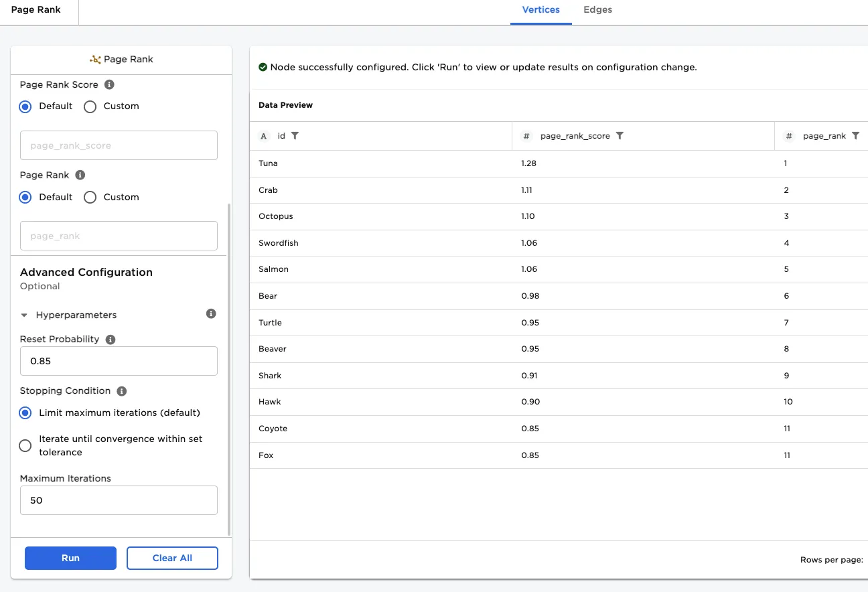Image resolution: width=868 pixels, height=592 pixels.
Task: Click filter icon on page_rank column
Action: click(x=855, y=136)
